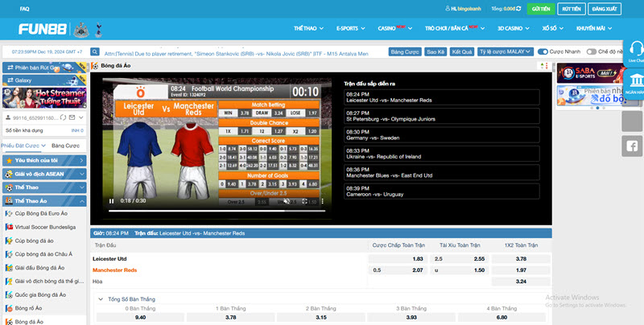Open the Tỷ lệ cược MALAY dropdown
Image resolution: width=644 pixels, height=325 pixels.
coord(506,51)
